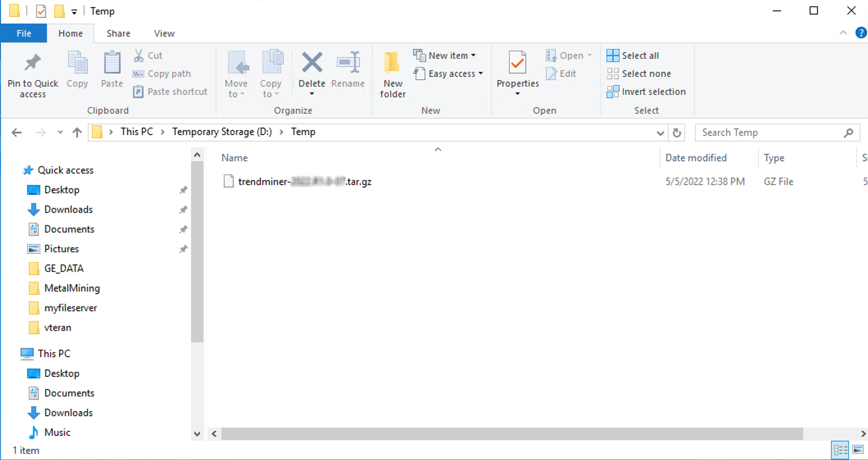Open MetalMining folder in Quick access
Viewport: 868px width, 460px height.
[72, 288]
